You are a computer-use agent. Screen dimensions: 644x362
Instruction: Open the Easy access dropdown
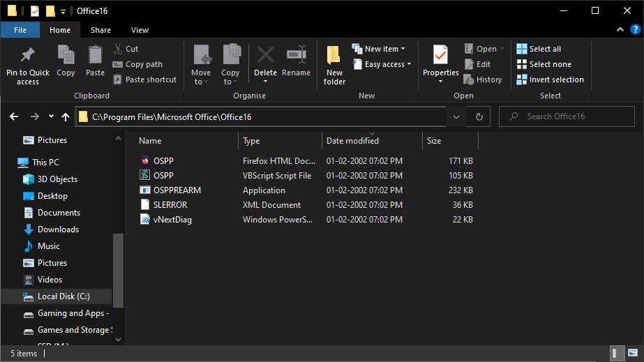click(382, 64)
